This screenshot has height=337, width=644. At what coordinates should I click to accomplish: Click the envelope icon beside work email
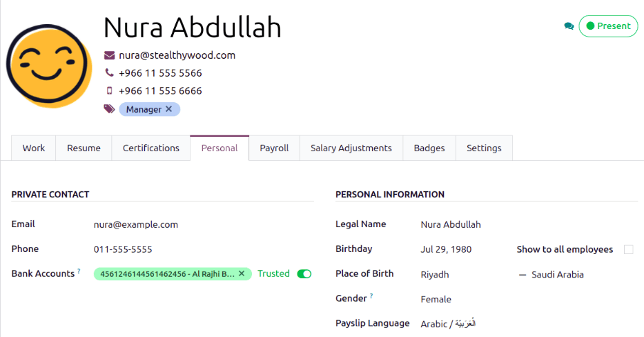(109, 55)
